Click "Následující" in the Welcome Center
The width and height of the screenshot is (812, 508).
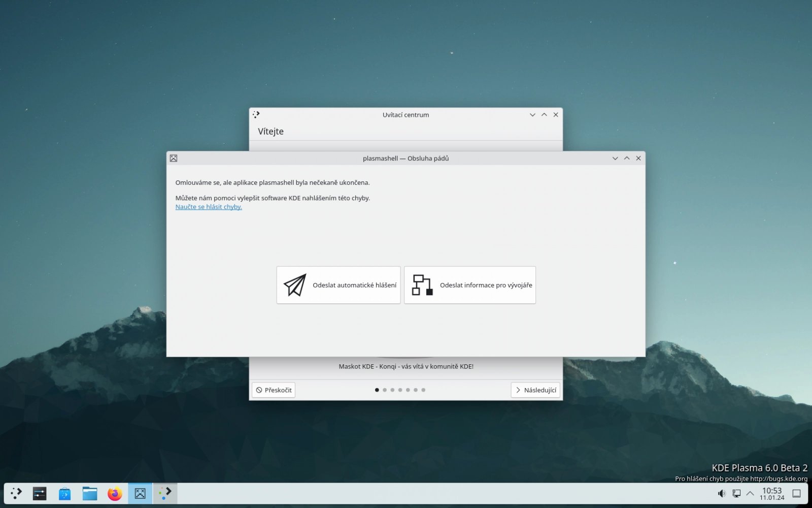point(535,390)
